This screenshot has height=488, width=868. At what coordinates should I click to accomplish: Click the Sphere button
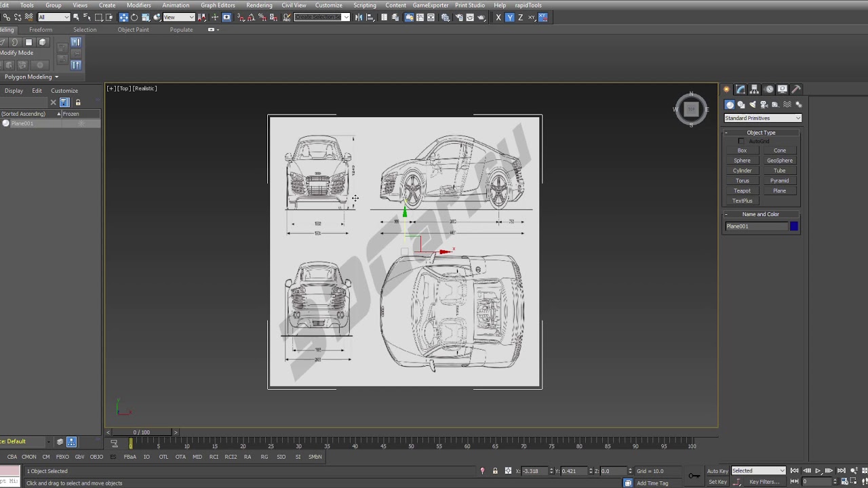[742, 161]
